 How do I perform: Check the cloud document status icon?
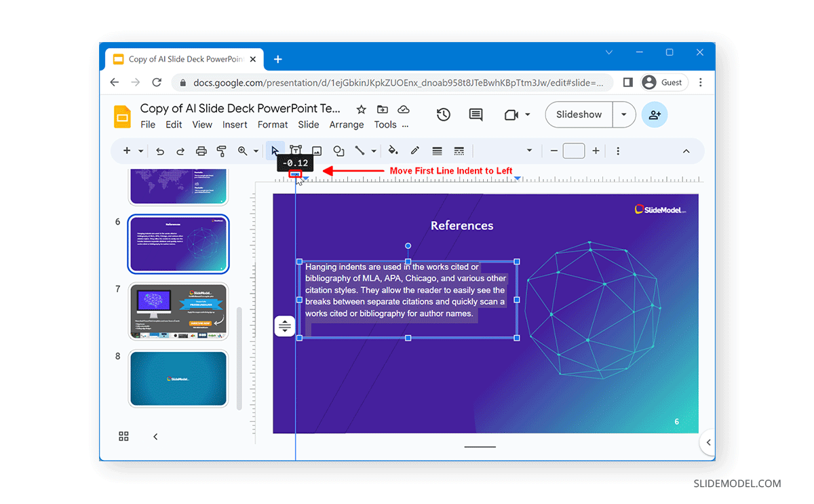pos(404,109)
